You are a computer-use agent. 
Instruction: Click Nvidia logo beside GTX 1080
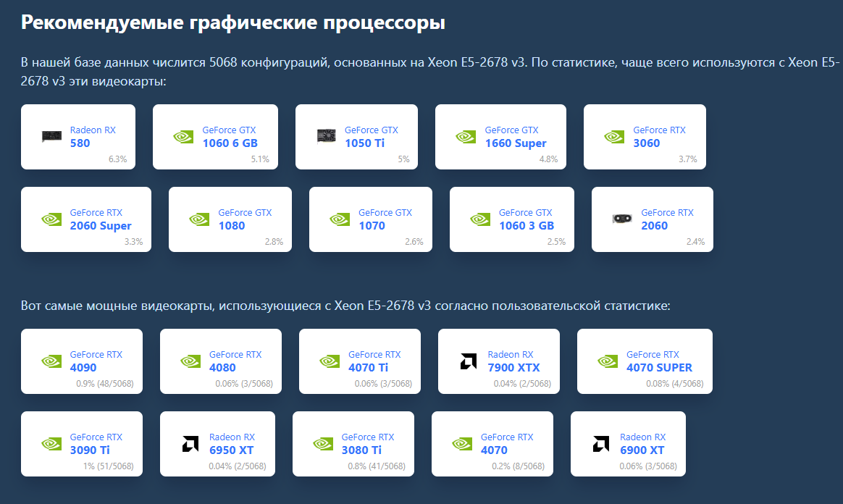(199, 219)
